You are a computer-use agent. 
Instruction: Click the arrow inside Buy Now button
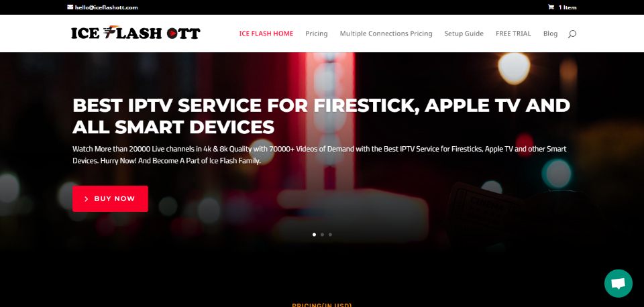pos(87,199)
